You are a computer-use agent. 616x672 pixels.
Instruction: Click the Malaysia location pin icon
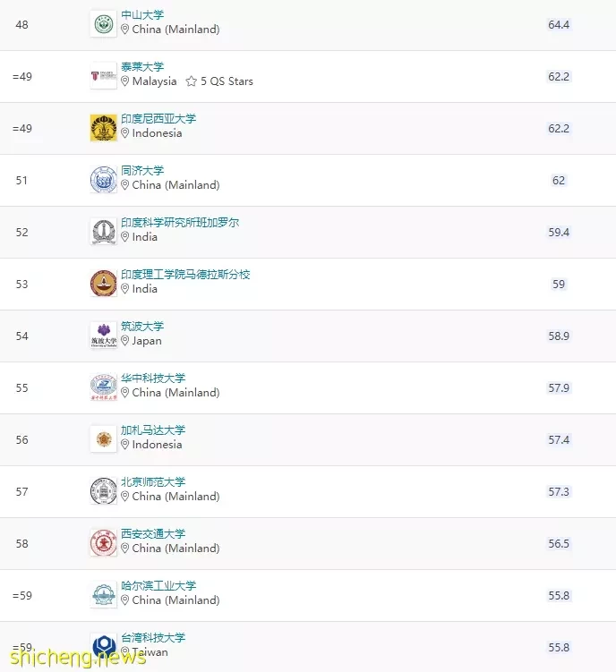[124, 81]
